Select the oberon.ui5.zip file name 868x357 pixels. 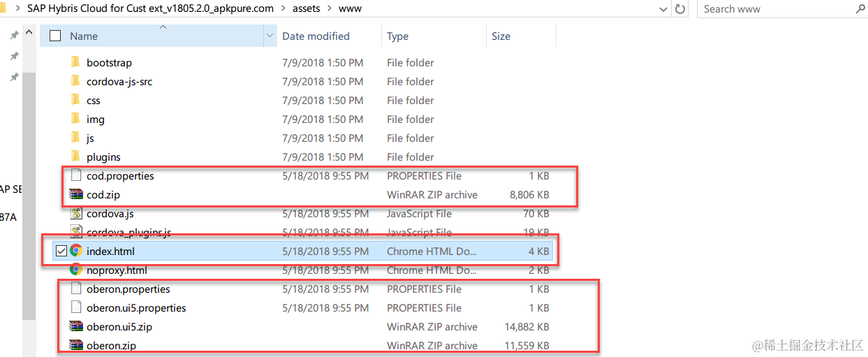coord(119,326)
